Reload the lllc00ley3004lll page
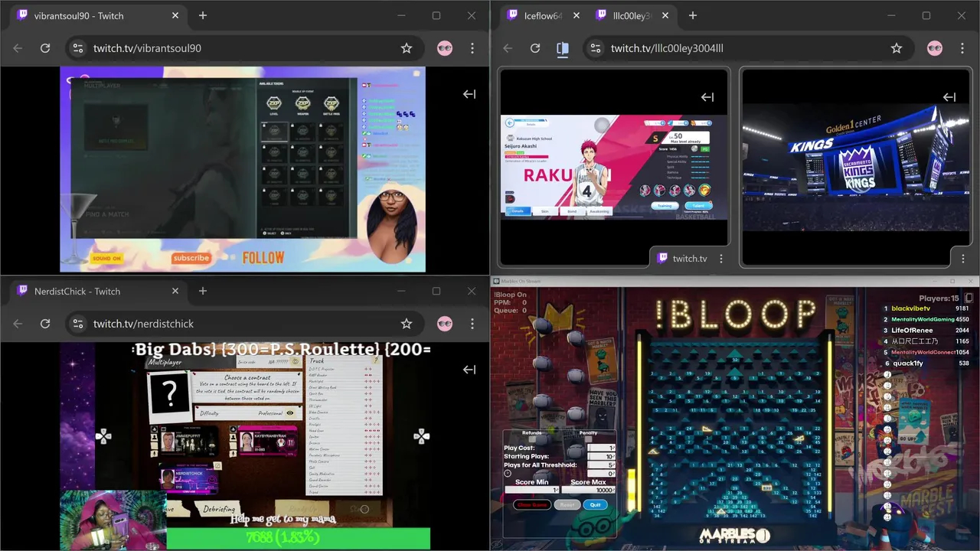The height and width of the screenshot is (551, 980). (x=535, y=48)
